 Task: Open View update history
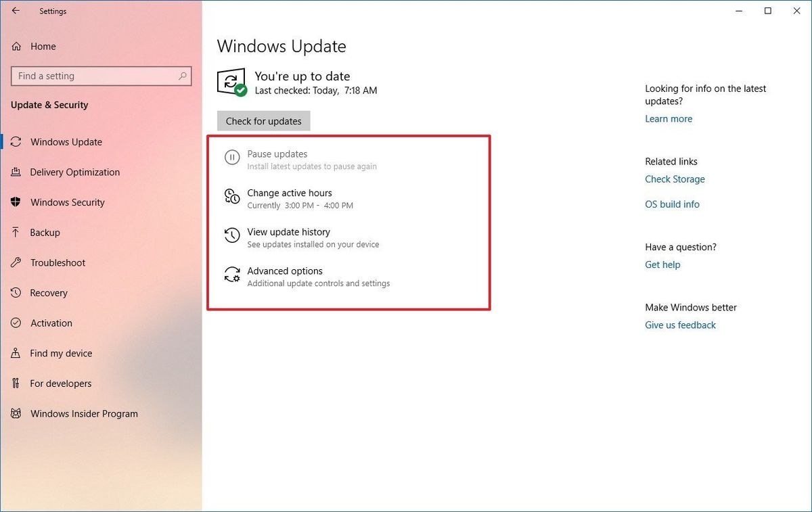click(288, 232)
